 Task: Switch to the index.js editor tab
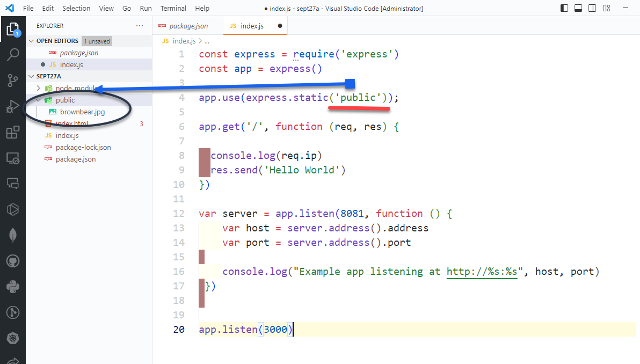pyautogui.click(x=256, y=26)
